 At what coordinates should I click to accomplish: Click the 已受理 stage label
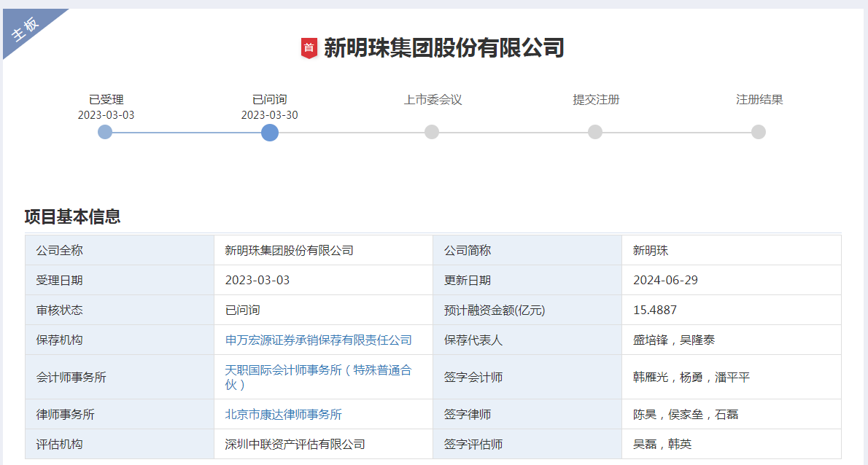[x=106, y=100]
